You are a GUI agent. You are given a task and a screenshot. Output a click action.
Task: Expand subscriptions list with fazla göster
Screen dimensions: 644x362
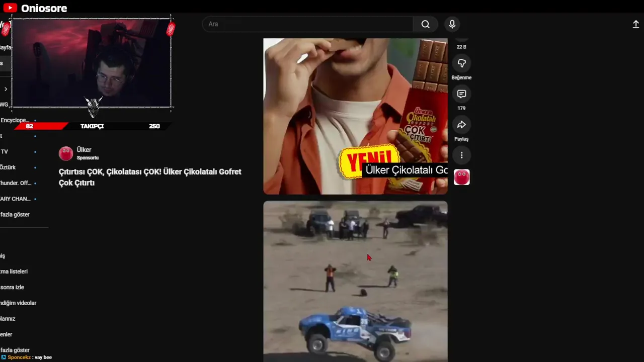pyautogui.click(x=15, y=214)
